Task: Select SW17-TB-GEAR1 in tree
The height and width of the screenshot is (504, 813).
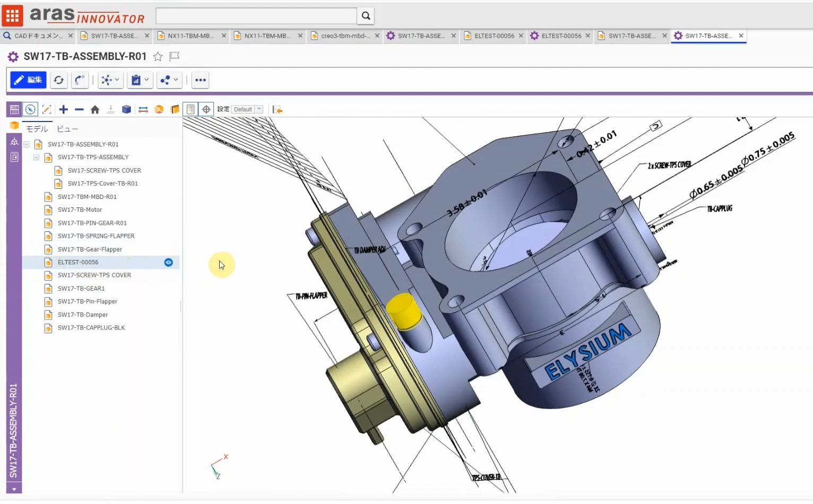Action: (81, 289)
